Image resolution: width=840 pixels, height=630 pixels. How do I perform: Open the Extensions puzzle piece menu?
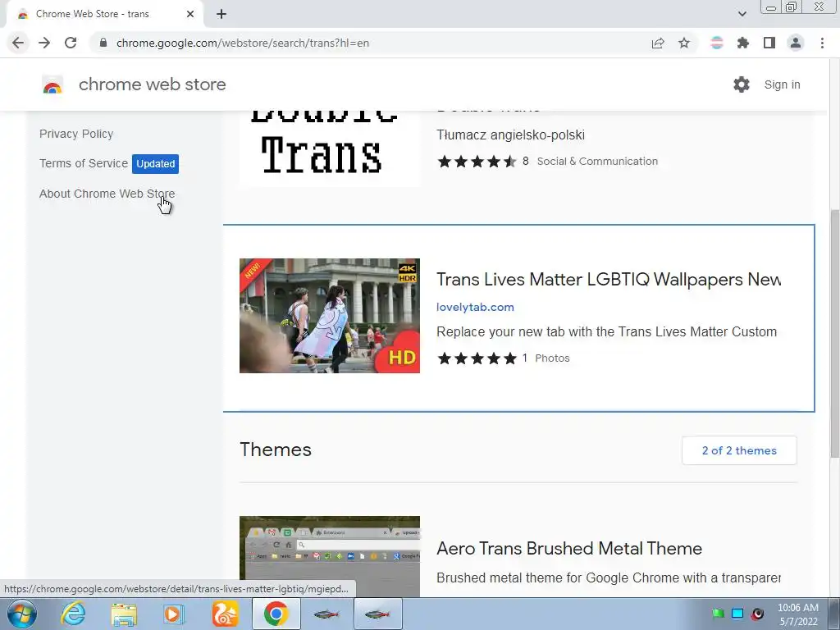pyautogui.click(x=742, y=43)
